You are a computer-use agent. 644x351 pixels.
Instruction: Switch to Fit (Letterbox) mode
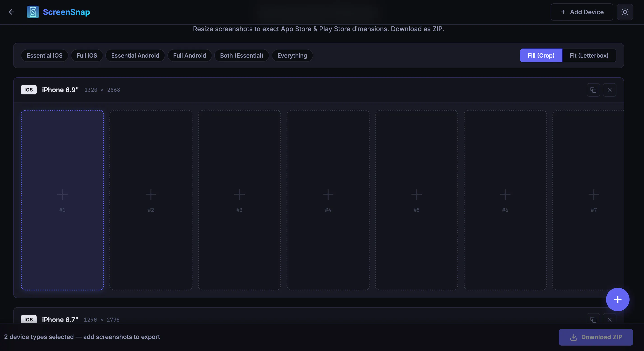tap(589, 56)
